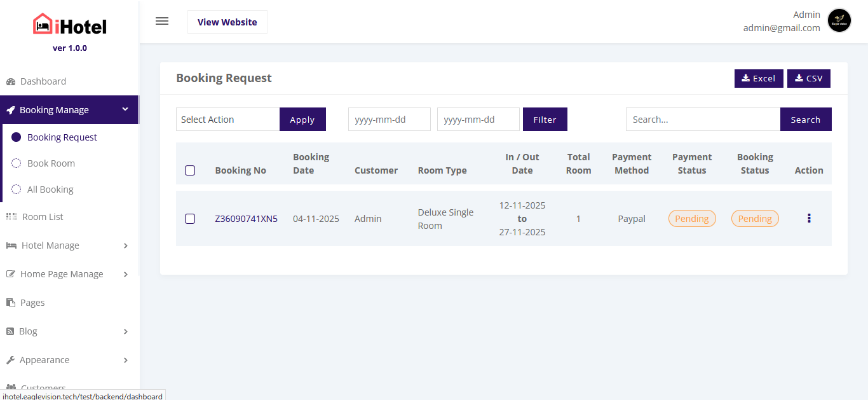Image resolution: width=868 pixels, height=400 pixels.
Task: Download bookings as Excel
Action: tap(759, 78)
